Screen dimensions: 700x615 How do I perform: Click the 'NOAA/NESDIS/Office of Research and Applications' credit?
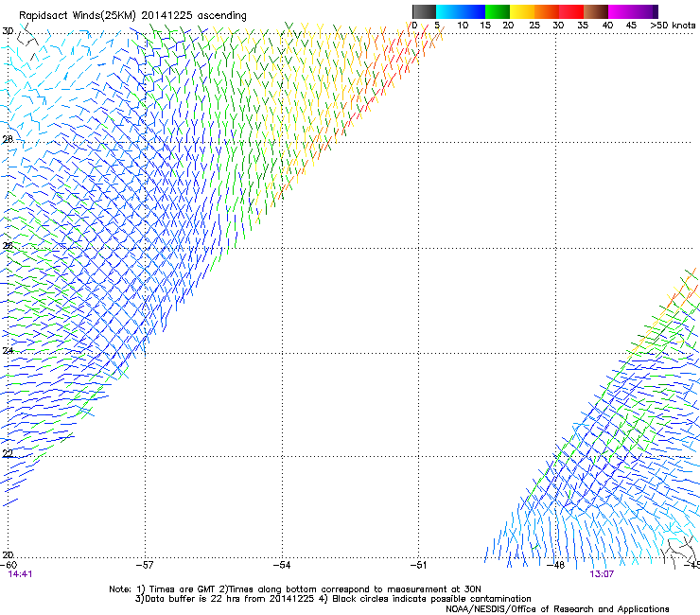pos(557,609)
